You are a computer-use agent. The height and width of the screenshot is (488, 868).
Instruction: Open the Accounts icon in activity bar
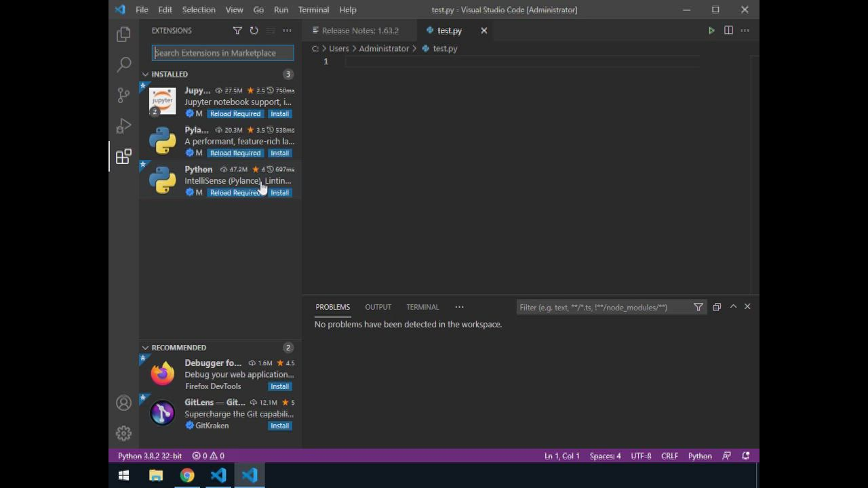pyautogui.click(x=123, y=403)
